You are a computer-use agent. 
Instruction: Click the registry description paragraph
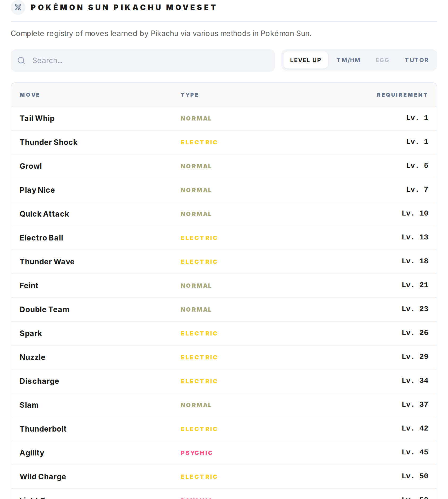[161, 34]
